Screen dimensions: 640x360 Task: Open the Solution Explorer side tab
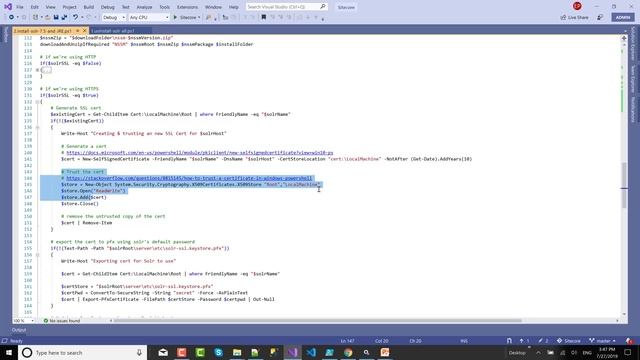point(633,44)
